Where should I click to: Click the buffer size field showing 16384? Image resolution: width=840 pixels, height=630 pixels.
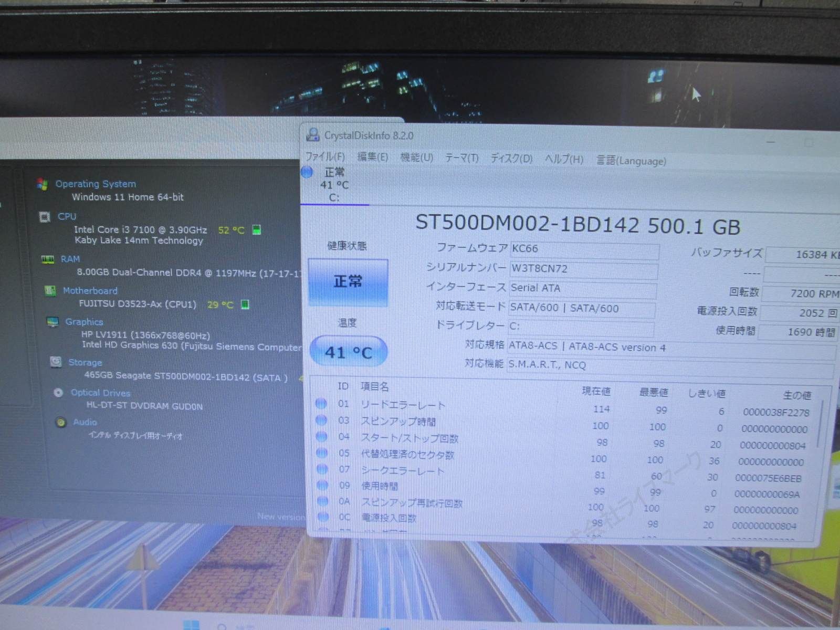click(803, 255)
